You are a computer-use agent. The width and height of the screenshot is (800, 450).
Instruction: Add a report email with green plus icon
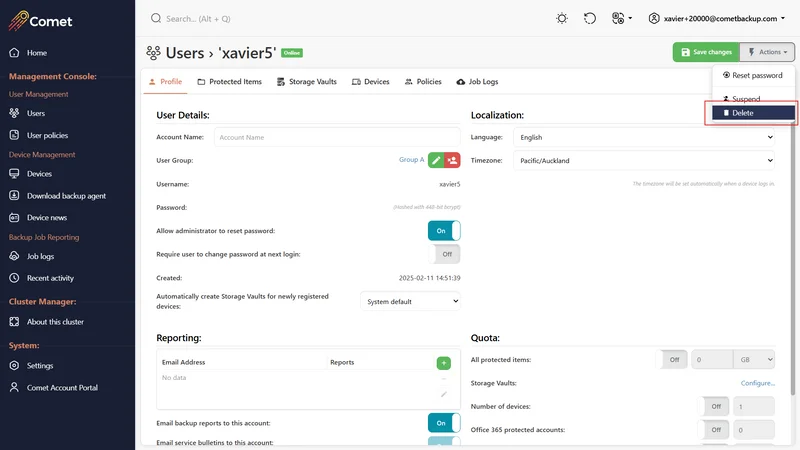[443, 363]
